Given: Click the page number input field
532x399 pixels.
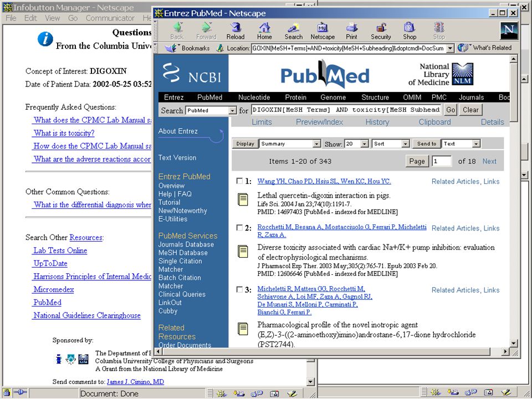Looking at the screenshot, I should [x=442, y=161].
